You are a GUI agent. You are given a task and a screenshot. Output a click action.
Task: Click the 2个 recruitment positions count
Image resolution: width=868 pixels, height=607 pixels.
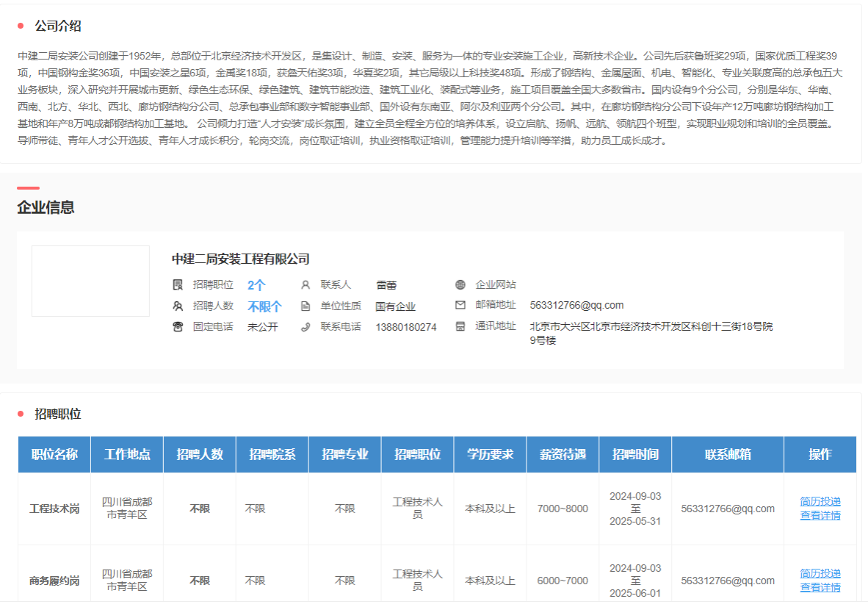click(256, 285)
